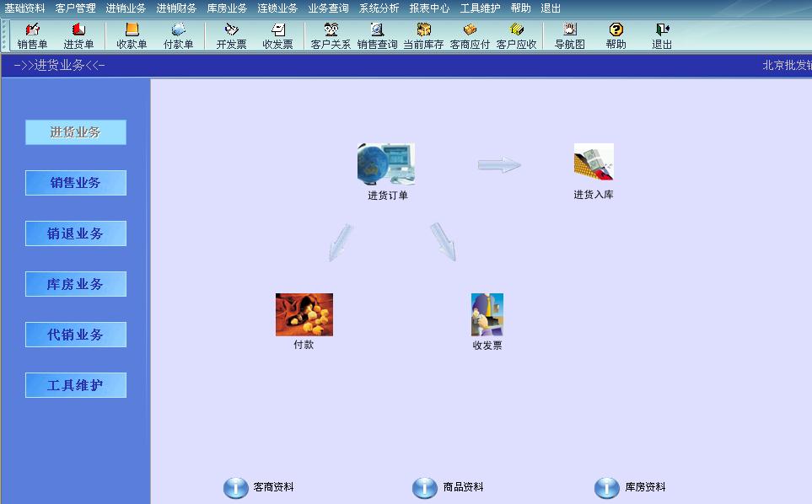Open the 基础资料 menu
The height and width of the screenshot is (504, 812).
pyautogui.click(x=24, y=8)
